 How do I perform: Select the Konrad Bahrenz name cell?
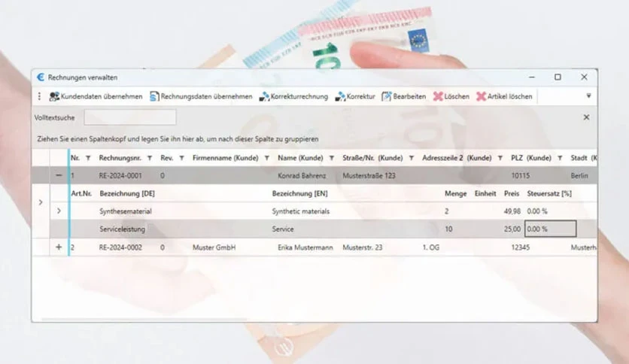[x=302, y=175]
